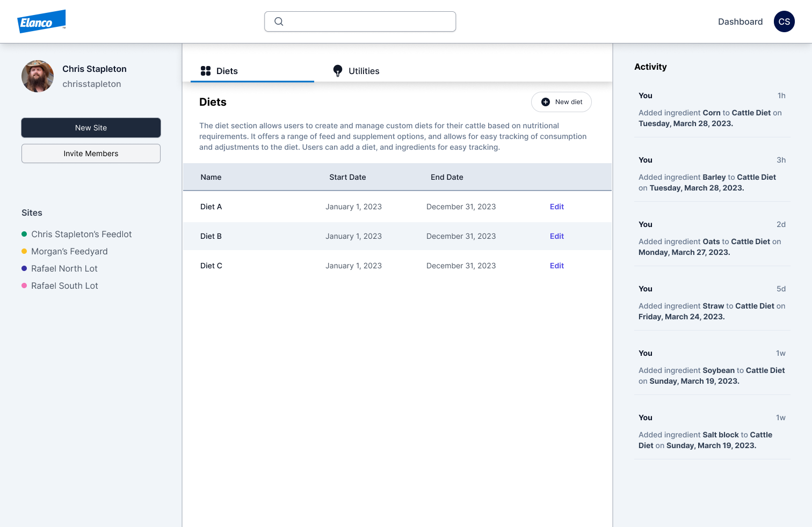This screenshot has height=527, width=812.
Task: Click the pink dot beside Rafael South Lot
Action: 24,286
